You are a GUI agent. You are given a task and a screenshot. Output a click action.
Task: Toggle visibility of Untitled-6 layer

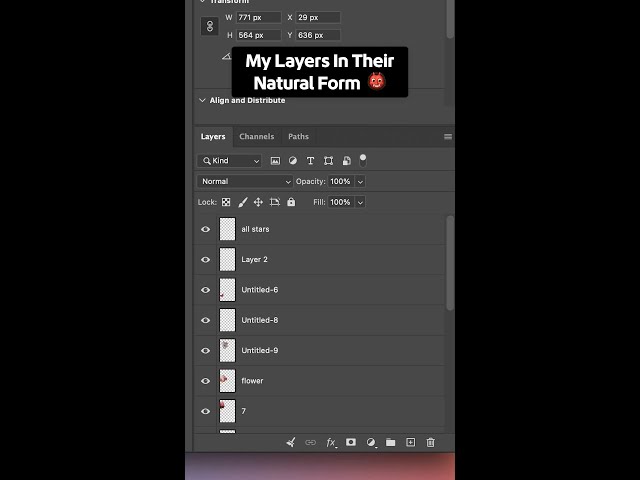pyautogui.click(x=206, y=290)
